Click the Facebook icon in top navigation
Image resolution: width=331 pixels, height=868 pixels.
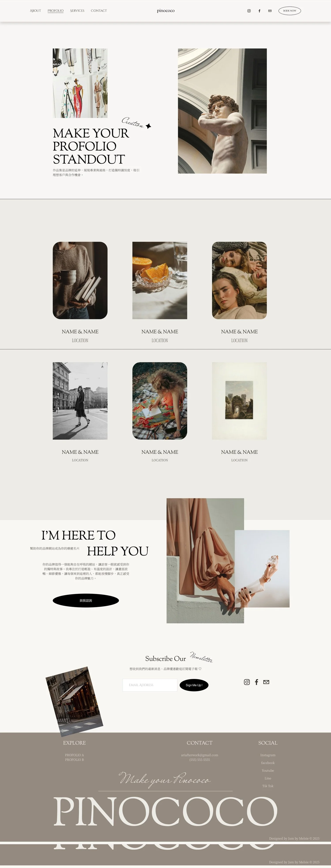coord(259,11)
